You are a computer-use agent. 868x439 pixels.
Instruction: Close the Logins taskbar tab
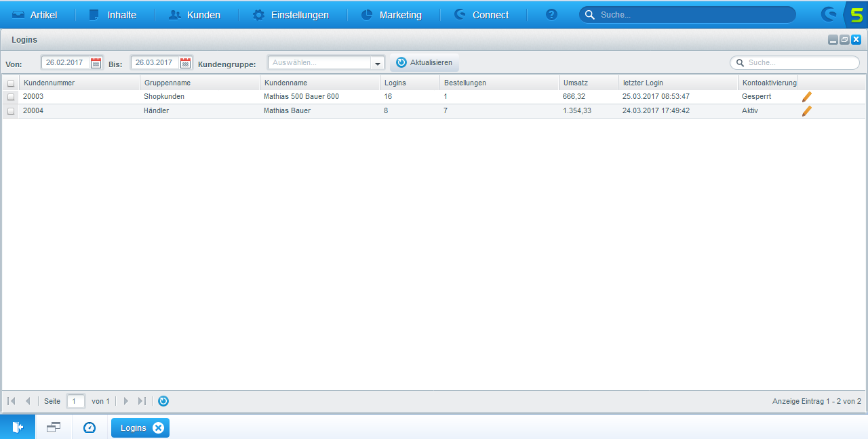[158, 427]
